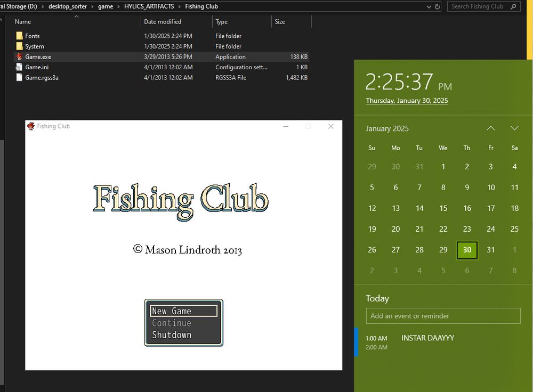
Task: Navigate to desktop_sorter breadcrumb
Action: pyautogui.click(x=68, y=6)
